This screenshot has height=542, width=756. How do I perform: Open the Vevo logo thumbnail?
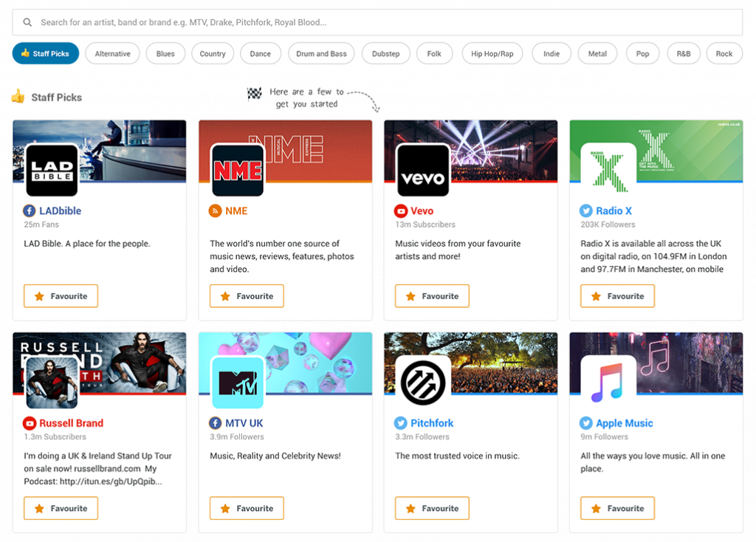click(423, 170)
